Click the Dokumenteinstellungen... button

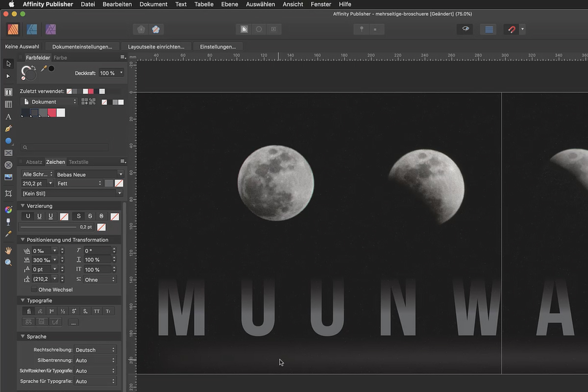(82, 47)
